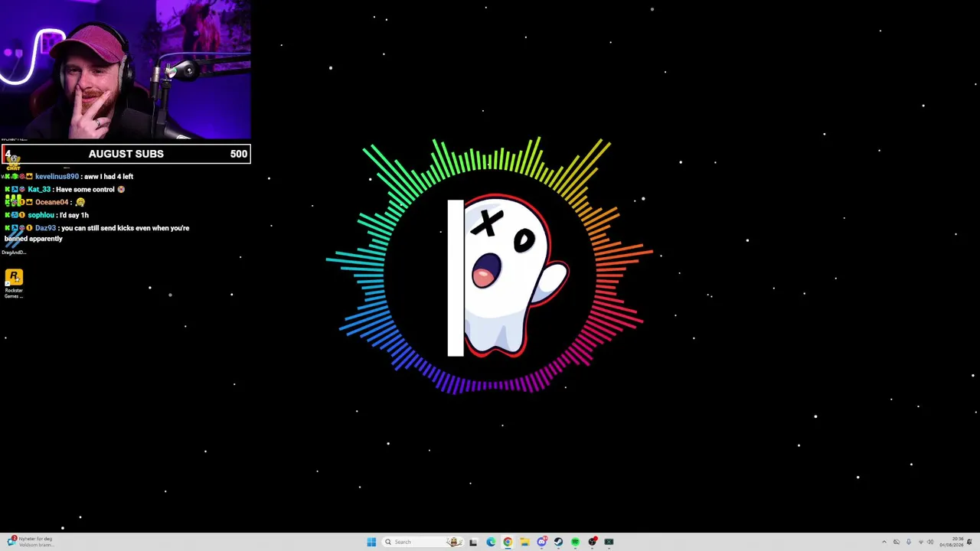Screen dimensions: 980x551
Task: Expand the hidden system tray icons
Action: [884, 542]
